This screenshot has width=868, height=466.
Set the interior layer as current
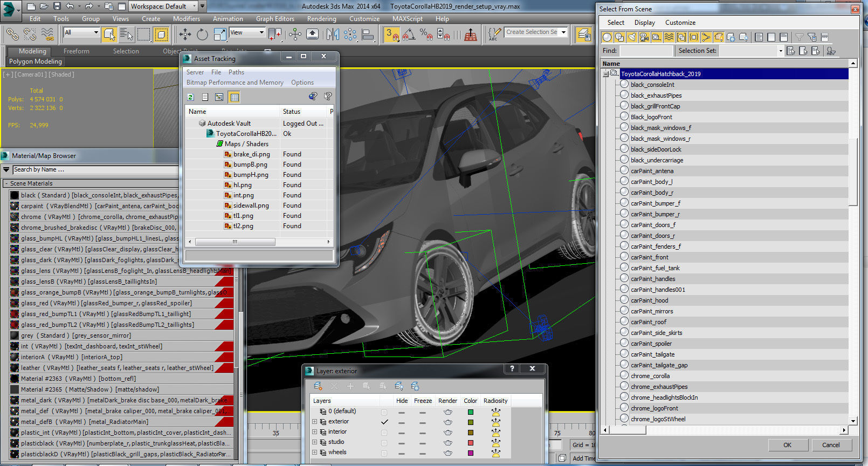pos(384,432)
